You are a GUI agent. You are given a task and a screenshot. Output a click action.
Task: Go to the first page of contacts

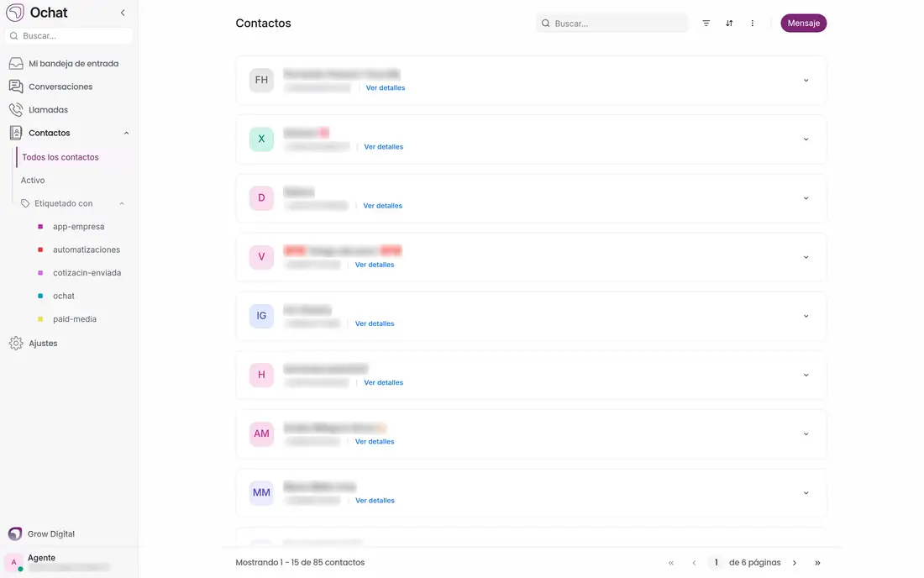click(x=670, y=563)
